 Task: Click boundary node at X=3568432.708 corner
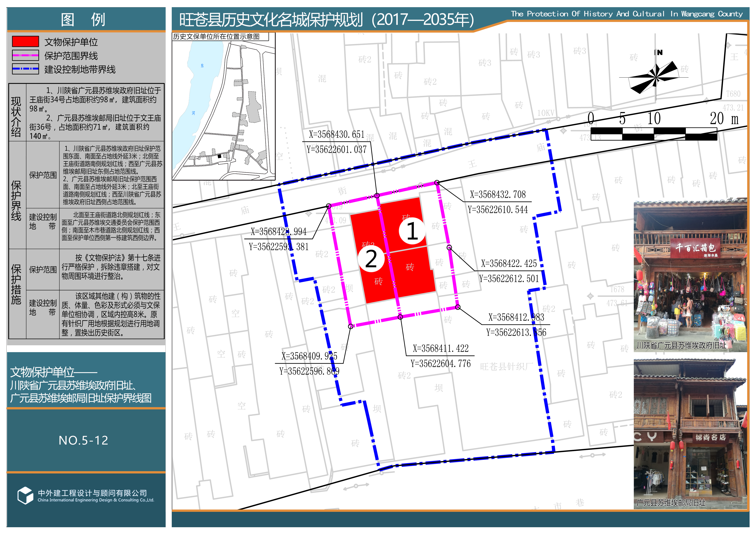point(437,183)
